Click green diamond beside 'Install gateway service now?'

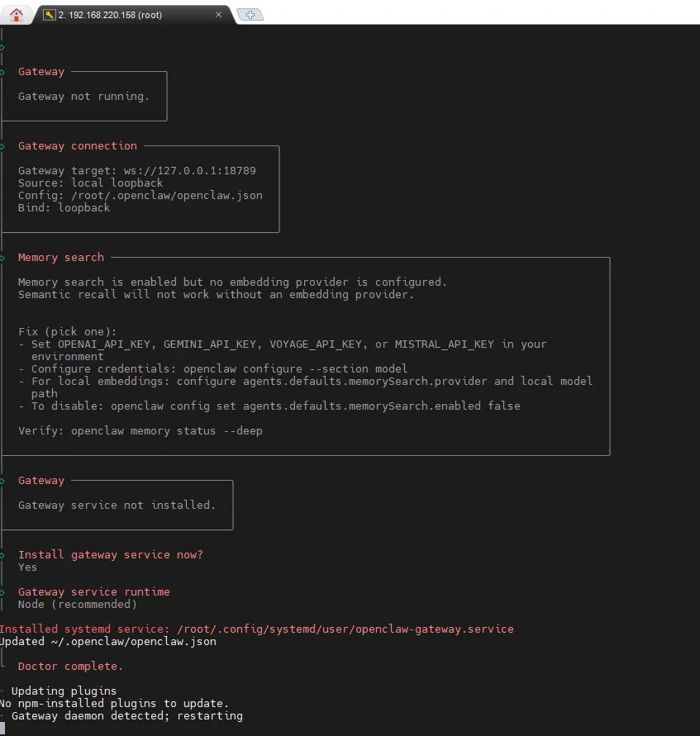(x=2, y=555)
